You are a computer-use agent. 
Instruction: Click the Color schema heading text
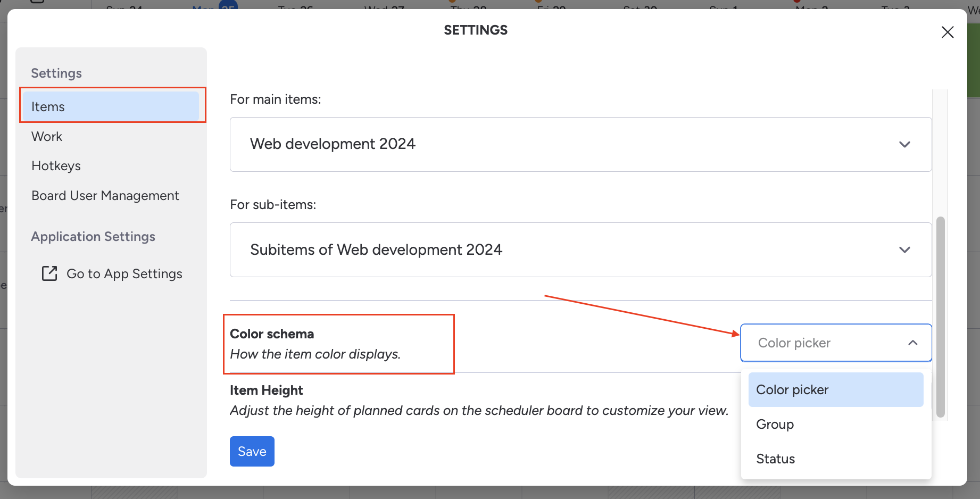(x=272, y=334)
